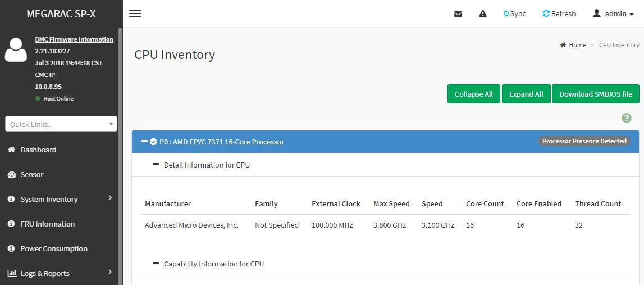This screenshot has height=285, width=644.
Task: Click the Collapse All button
Action: [x=473, y=94]
